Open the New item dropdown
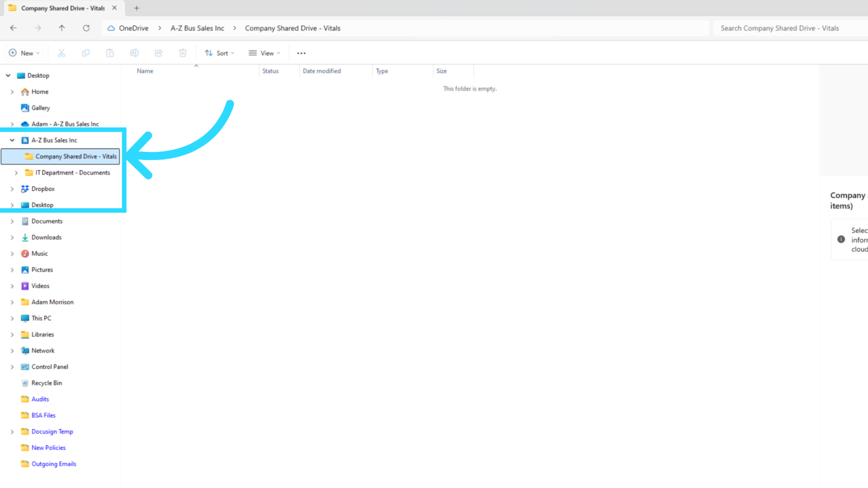 tap(24, 53)
